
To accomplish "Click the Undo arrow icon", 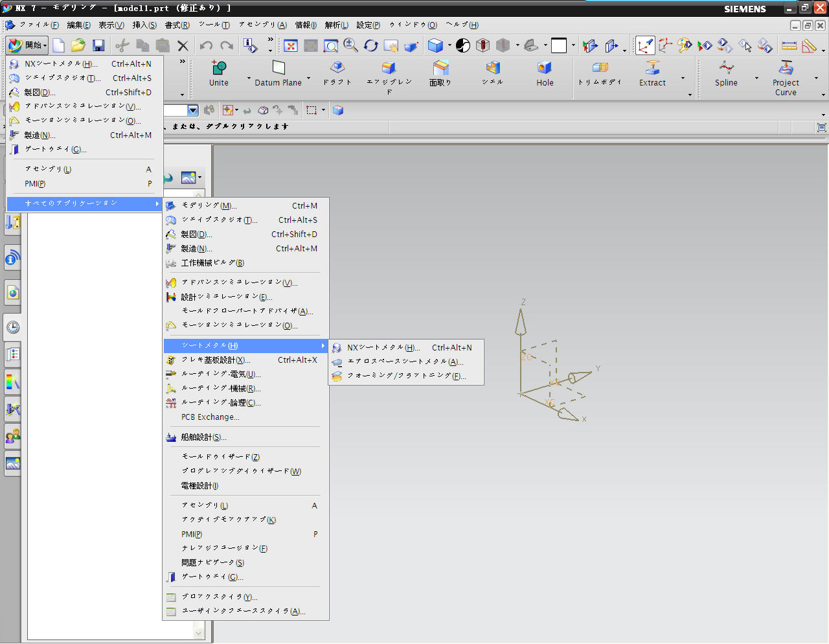I will coord(206,45).
